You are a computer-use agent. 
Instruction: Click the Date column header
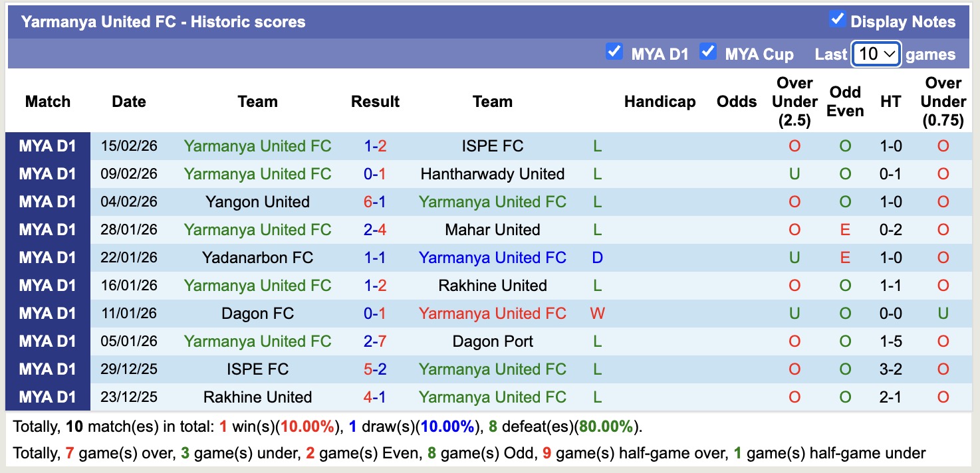coord(128,102)
